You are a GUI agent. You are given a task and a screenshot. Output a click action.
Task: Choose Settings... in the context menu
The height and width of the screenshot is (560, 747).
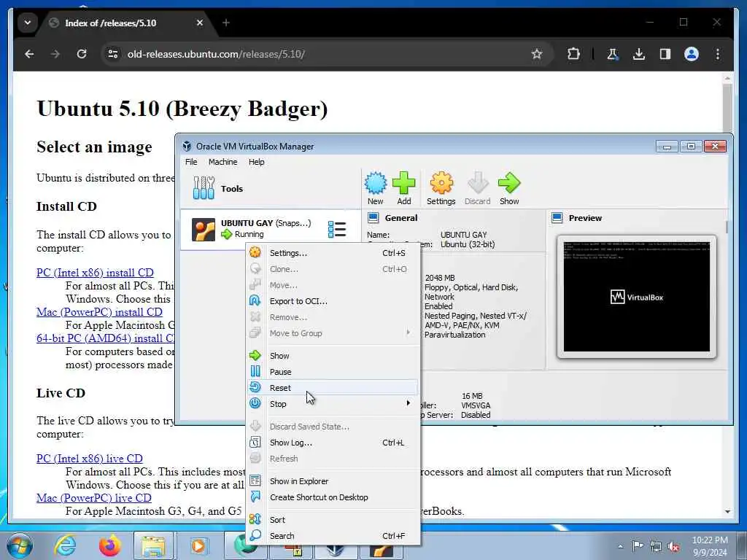click(x=333, y=253)
